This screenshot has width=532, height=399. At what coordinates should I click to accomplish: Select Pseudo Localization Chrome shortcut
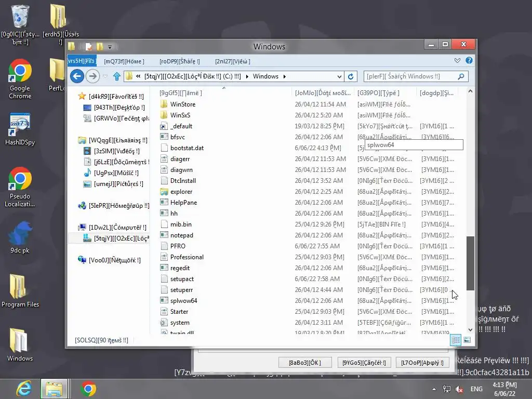[20, 187]
